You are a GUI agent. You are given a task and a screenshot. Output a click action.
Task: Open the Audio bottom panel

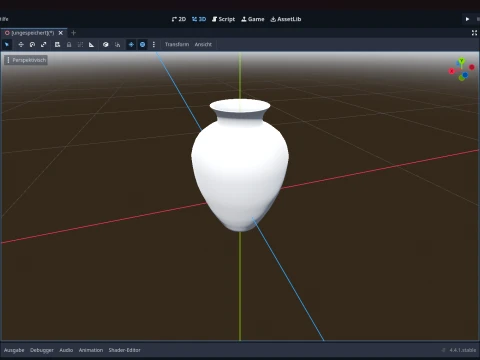(x=66, y=350)
